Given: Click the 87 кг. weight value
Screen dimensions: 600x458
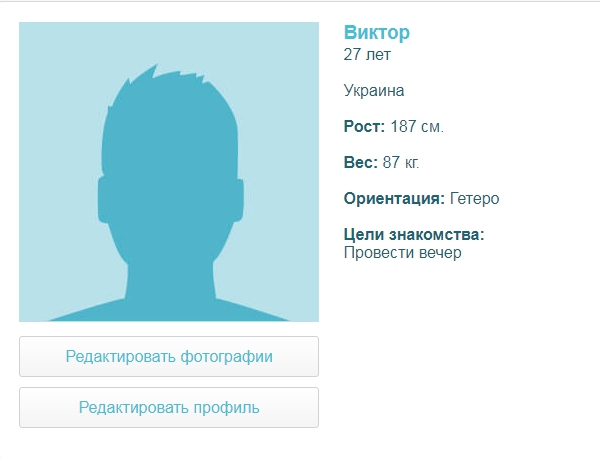Looking at the screenshot, I should [x=401, y=162].
